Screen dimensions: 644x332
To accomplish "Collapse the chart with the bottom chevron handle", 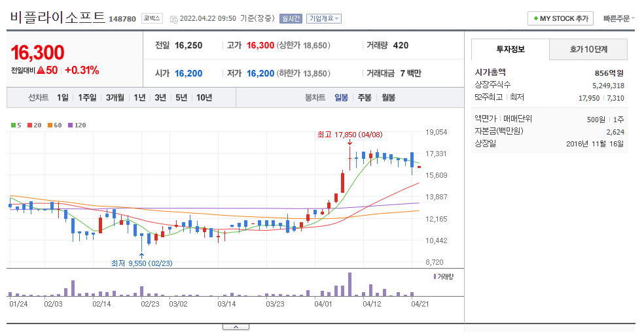I will pyautogui.click(x=236, y=327).
